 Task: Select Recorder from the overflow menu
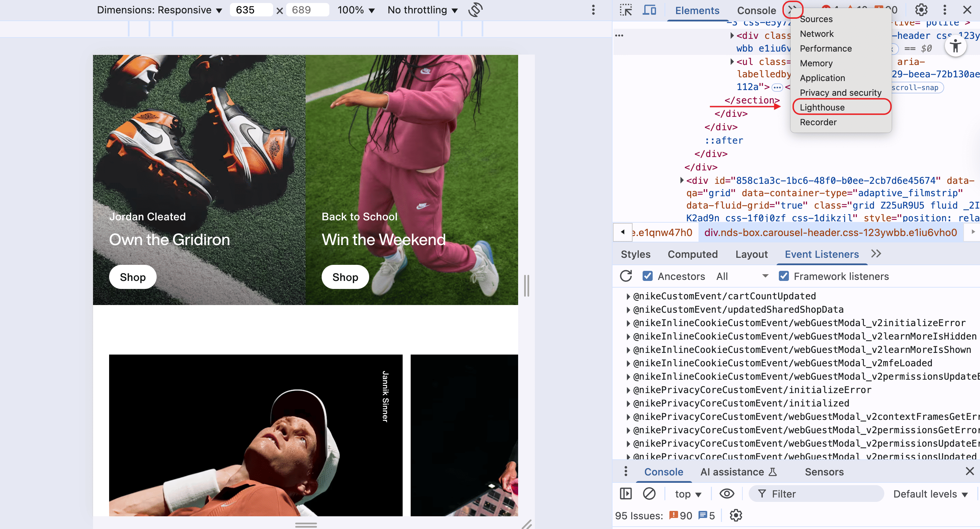841,122
